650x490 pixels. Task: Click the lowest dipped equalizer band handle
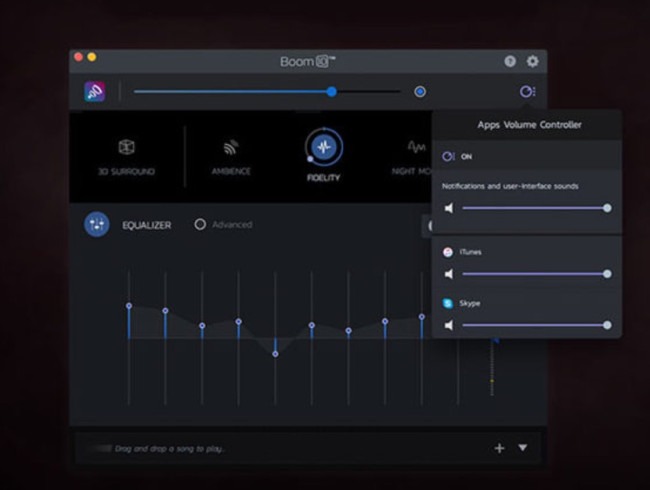point(275,354)
